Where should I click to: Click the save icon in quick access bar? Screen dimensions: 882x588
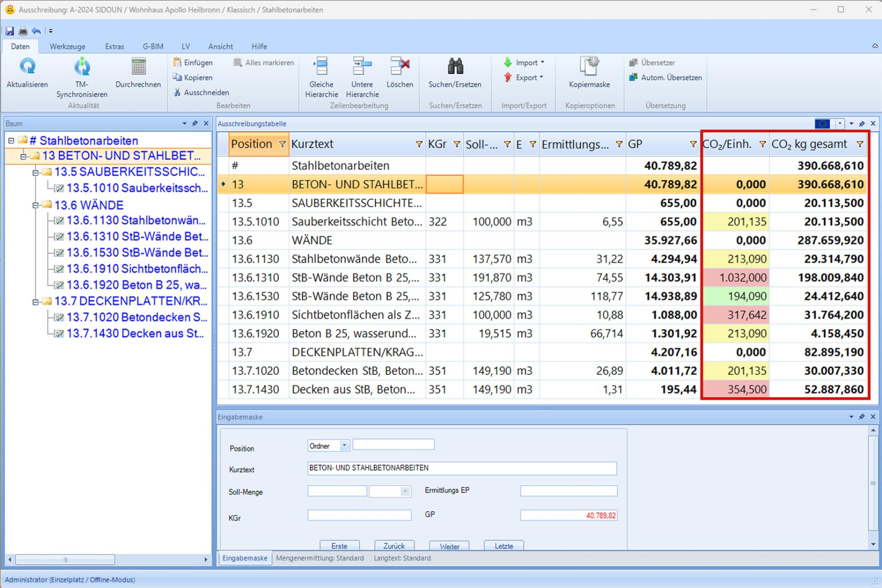pos(9,31)
